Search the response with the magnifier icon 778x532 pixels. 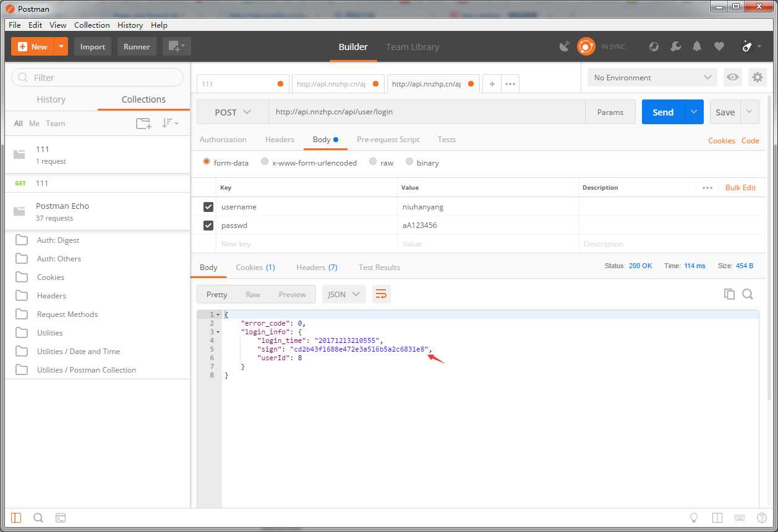[748, 294]
